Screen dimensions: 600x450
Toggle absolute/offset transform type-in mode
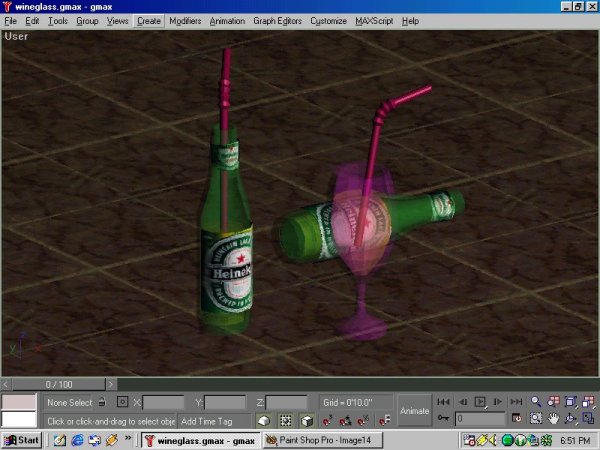tap(122, 402)
